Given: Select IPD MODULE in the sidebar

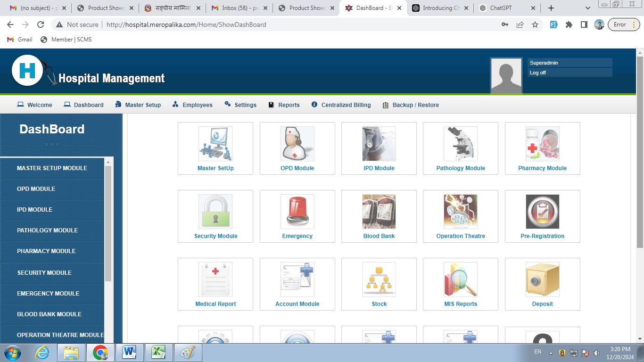Looking at the screenshot, I should 35,210.
